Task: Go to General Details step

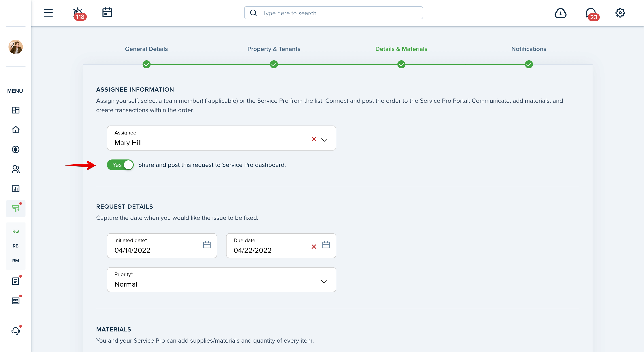Action: (x=146, y=49)
